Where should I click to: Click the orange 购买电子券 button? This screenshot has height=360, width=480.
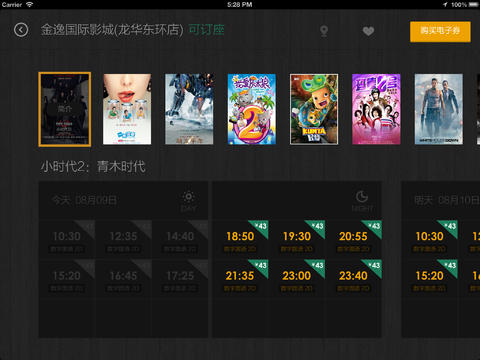tap(440, 32)
